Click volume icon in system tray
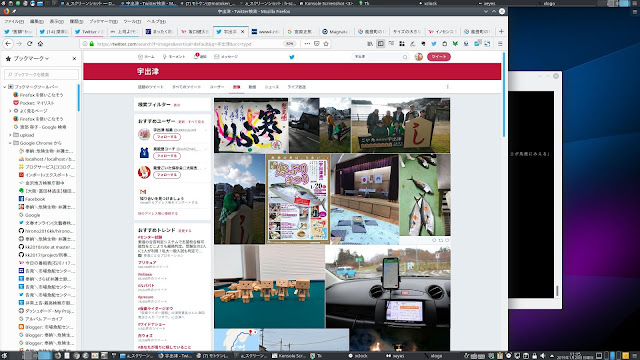 tap(543, 356)
